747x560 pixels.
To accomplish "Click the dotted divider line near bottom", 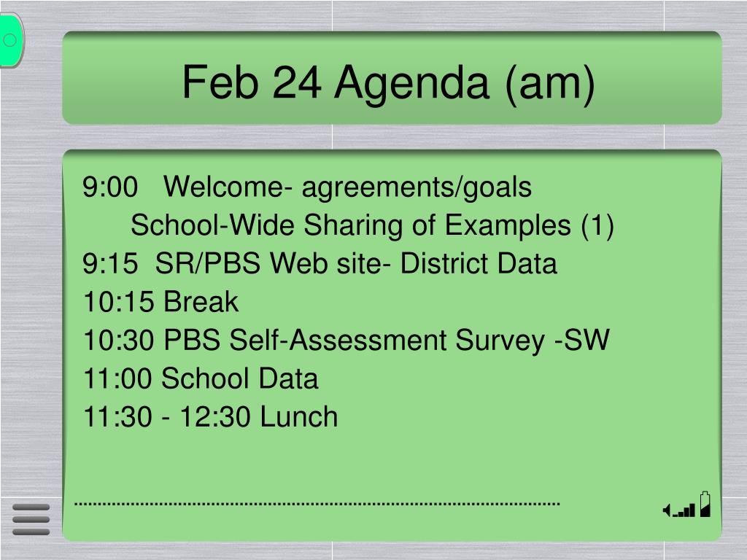I will 317,503.
